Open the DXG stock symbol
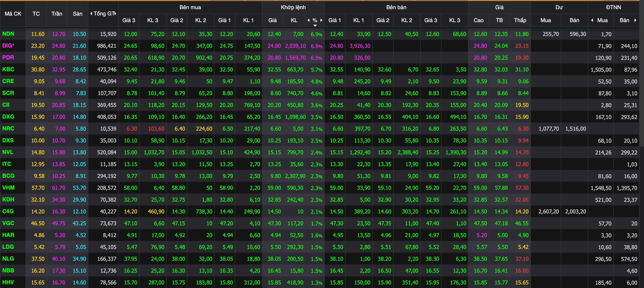 click(x=8, y=117)
